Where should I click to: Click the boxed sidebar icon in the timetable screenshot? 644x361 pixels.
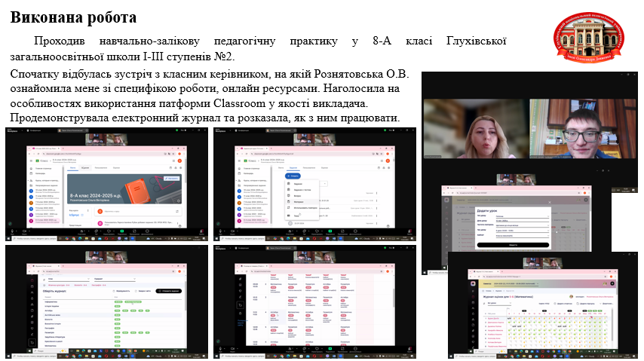(241, 305)
